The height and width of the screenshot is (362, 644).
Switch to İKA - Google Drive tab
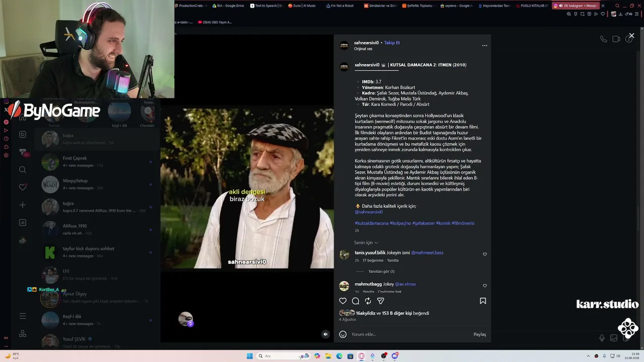(x=228, y=6)
